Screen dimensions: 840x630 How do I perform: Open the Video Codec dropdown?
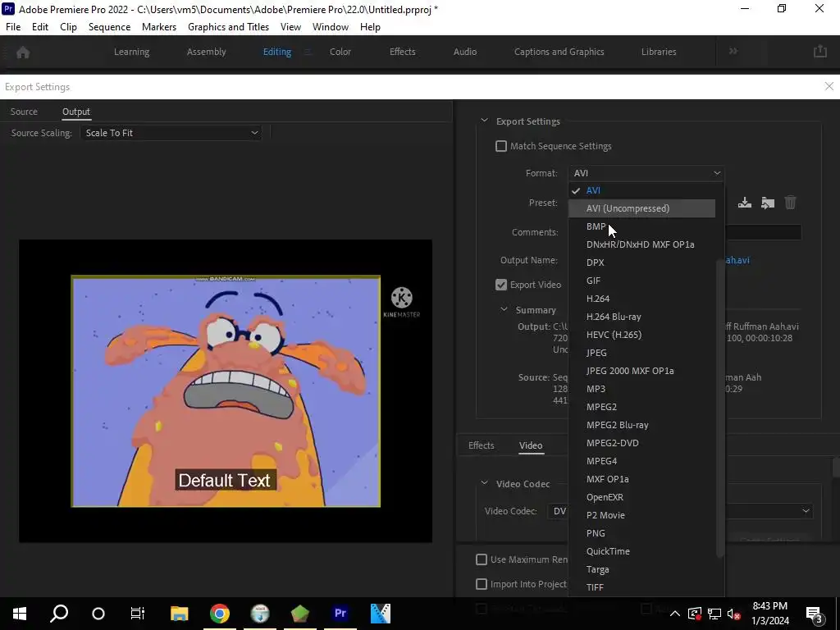[680, 511]
